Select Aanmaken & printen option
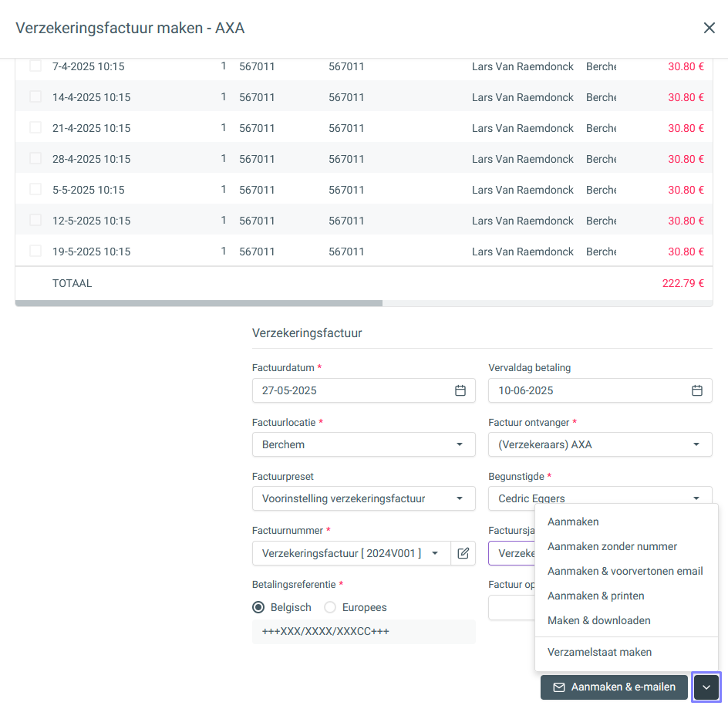This screenshot has width=728, height=709. click(x=595, y=596)
